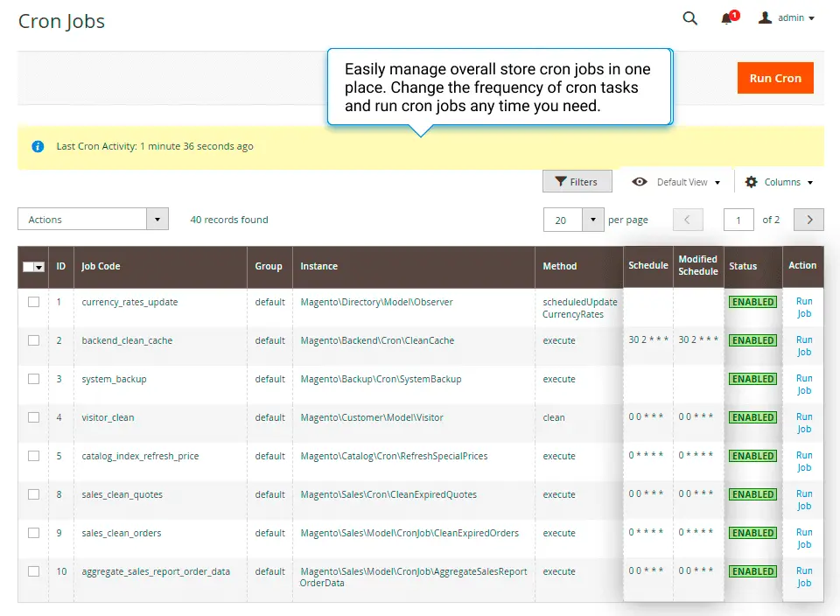Click the ENABLED badge for visitor_clean
This screenshot has width=840, height=616.
tap(752, 417)
